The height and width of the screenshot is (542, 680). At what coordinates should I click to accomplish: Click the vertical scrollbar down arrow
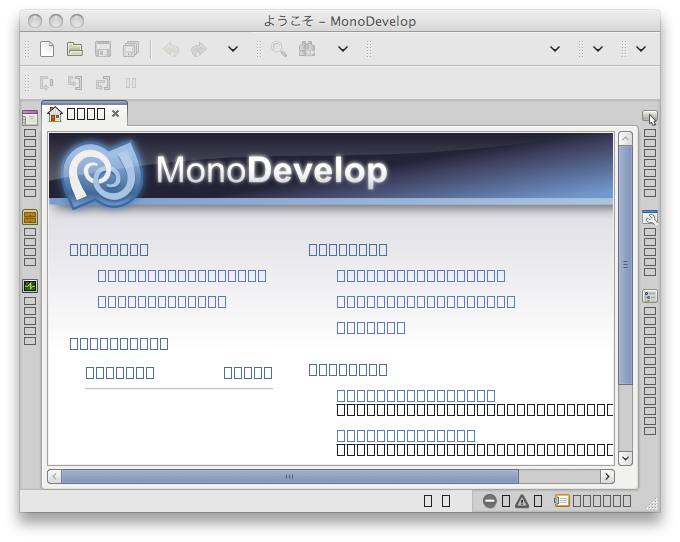[625, 458]
